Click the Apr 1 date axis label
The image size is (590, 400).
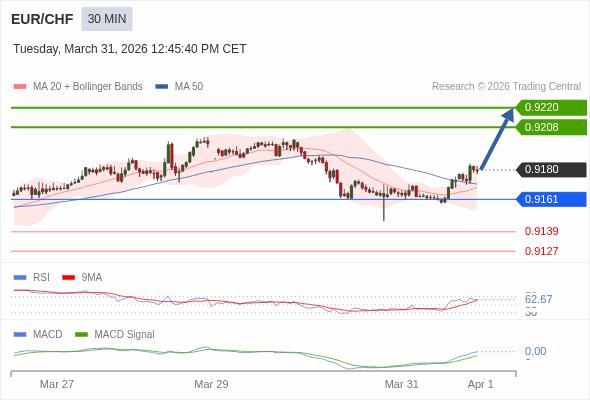pos(481,384)
